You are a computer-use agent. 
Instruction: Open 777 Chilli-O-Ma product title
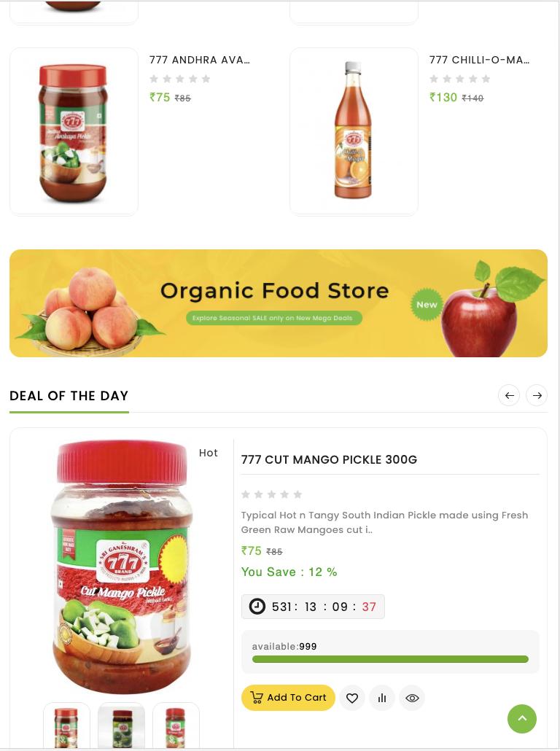(x=480, y=60)
